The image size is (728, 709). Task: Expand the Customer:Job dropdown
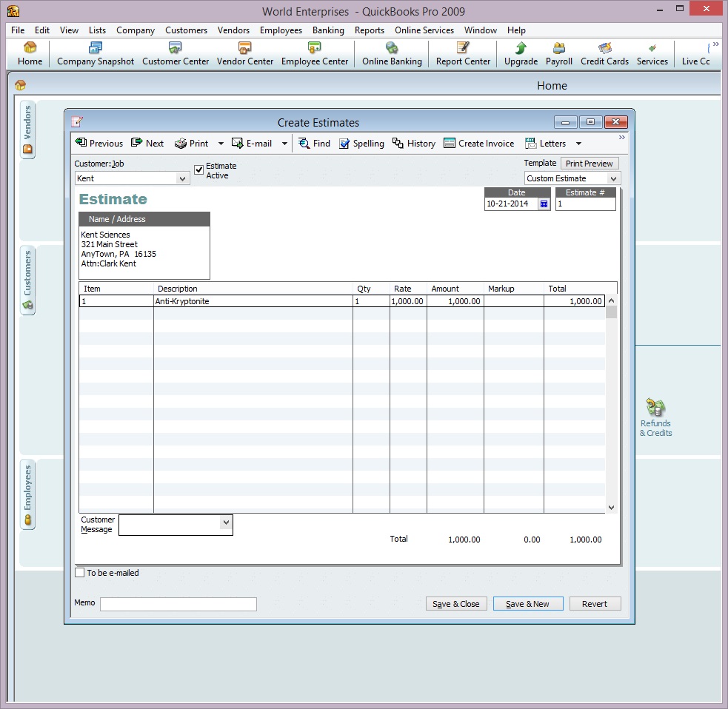(183, 179)
